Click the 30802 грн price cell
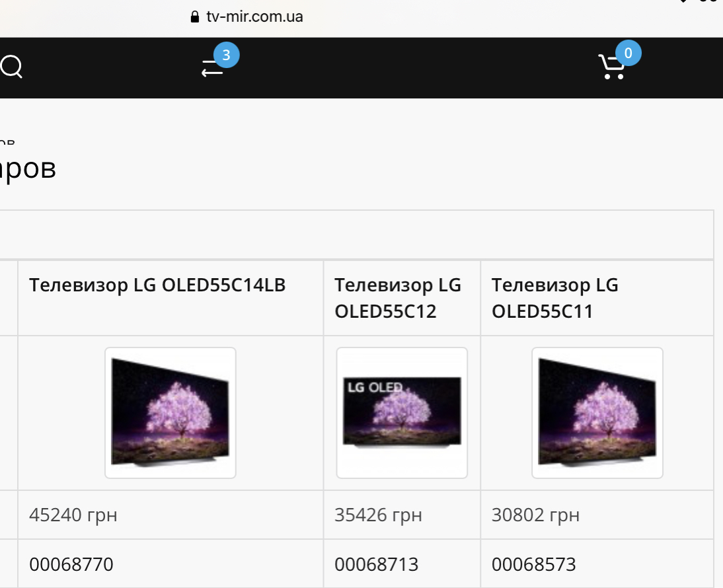This screenshot has width=723, height=588. tap(597, 515)
